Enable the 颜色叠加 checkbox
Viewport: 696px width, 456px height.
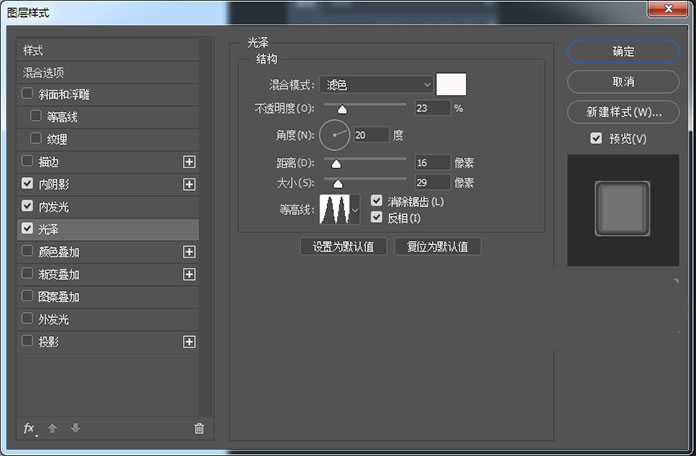[x=28, y=251]
